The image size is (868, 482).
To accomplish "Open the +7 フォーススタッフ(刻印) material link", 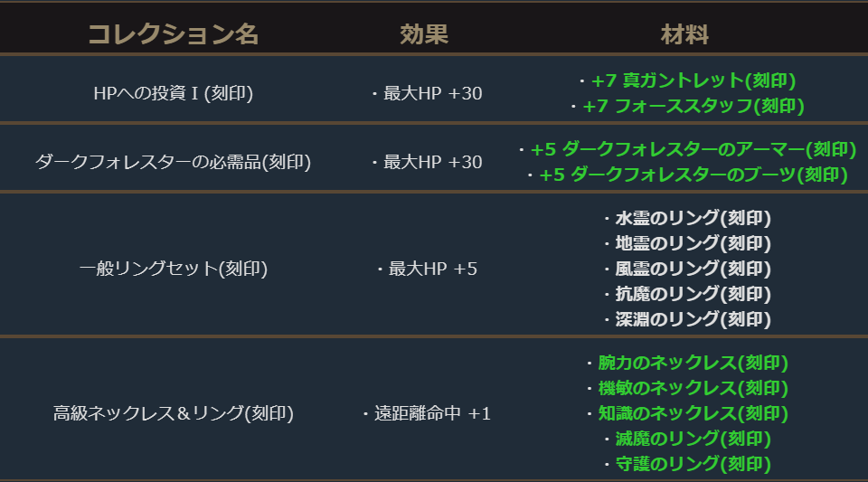I will (693, 106).
